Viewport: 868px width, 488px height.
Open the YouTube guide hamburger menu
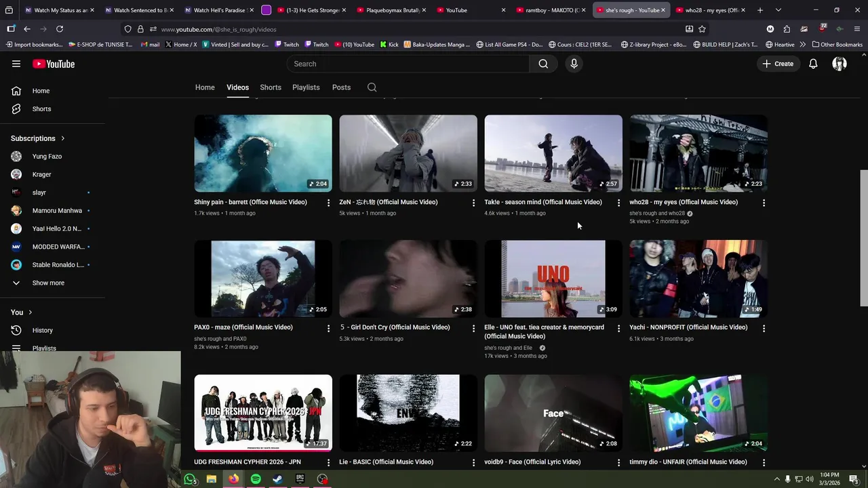click(16, 64)
